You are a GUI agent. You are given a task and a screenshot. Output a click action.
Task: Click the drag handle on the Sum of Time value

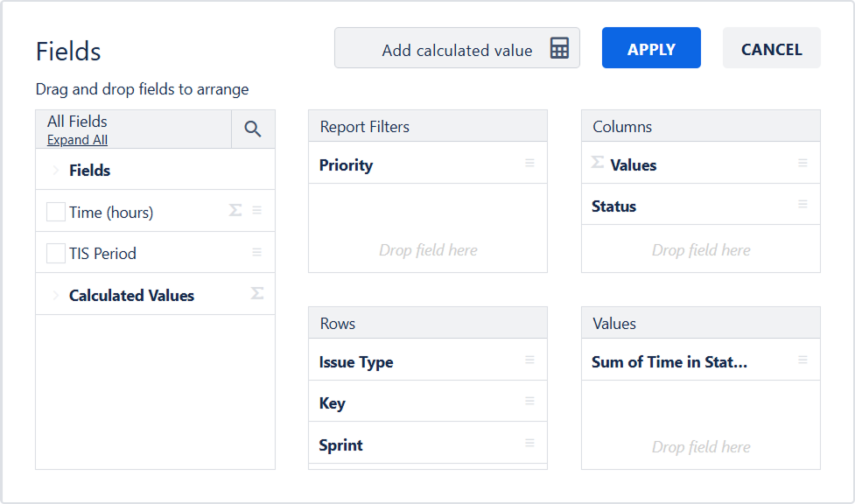pyautogui.click(x=802, y=360)
